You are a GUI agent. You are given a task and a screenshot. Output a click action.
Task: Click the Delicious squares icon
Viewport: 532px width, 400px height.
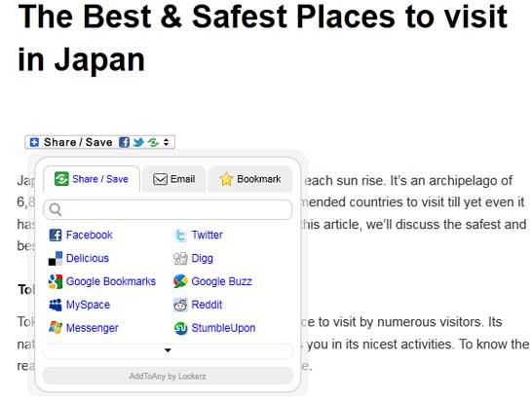coord(56,258)
